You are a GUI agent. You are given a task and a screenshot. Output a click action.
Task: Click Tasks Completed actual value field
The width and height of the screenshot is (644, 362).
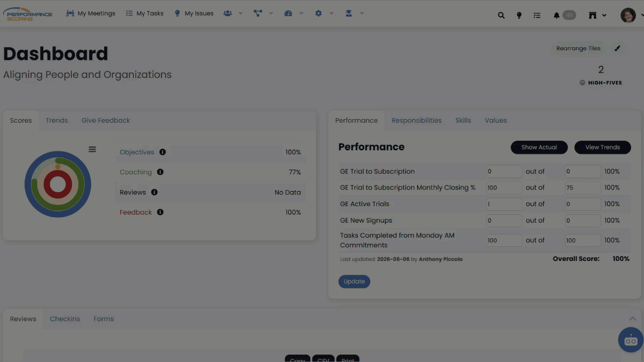pos(504,240)
